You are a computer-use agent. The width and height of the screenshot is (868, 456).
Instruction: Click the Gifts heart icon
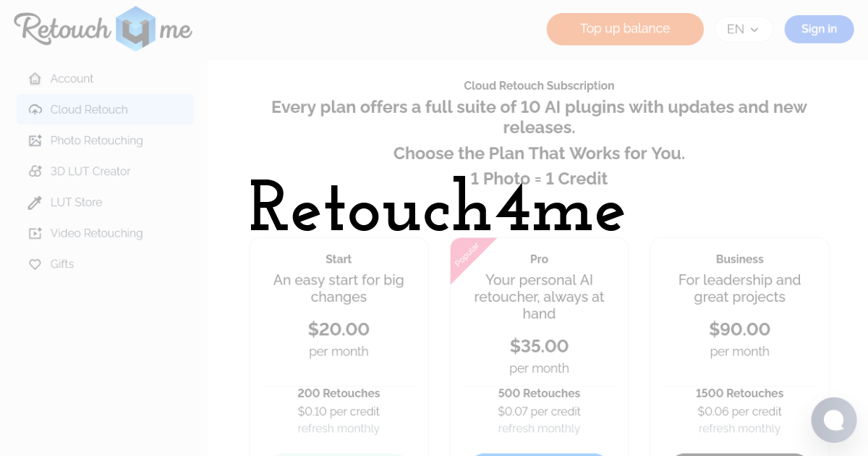[35, 265]
